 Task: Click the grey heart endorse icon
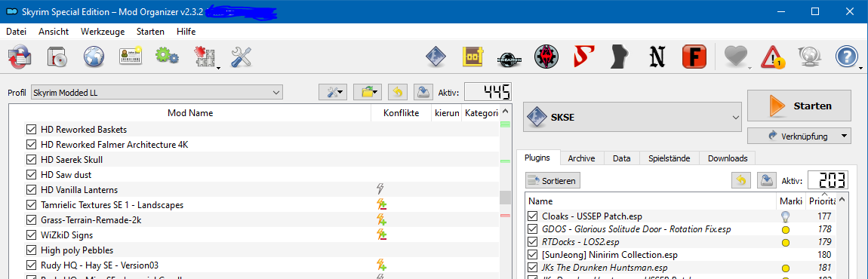point(736,56)
